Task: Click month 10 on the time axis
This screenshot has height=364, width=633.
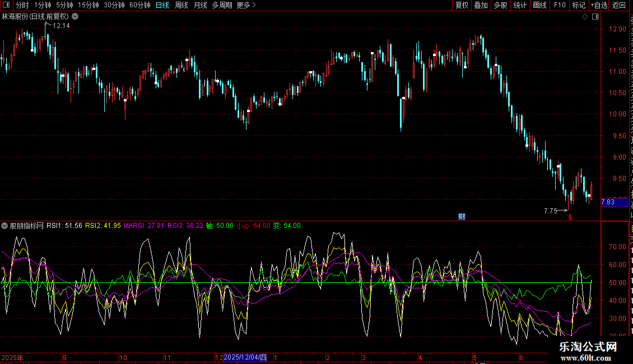Action: coord(123,357)
